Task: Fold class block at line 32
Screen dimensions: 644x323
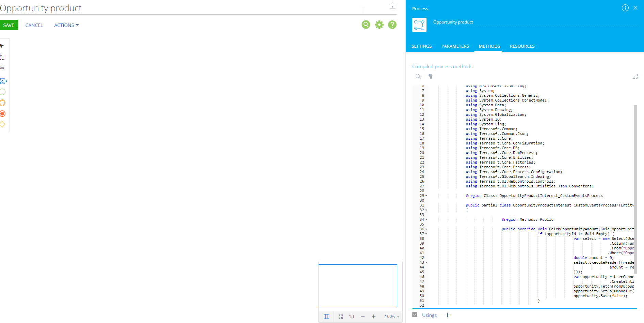Action: click(426, 210)
